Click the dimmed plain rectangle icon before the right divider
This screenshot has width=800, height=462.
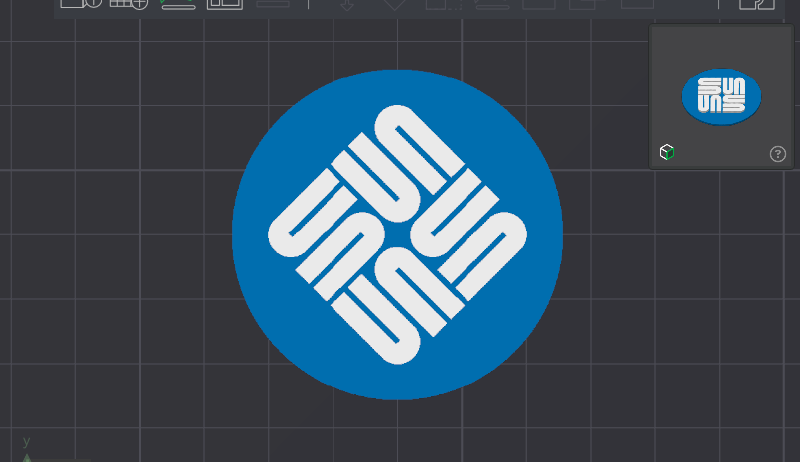(x=637, y=4)
